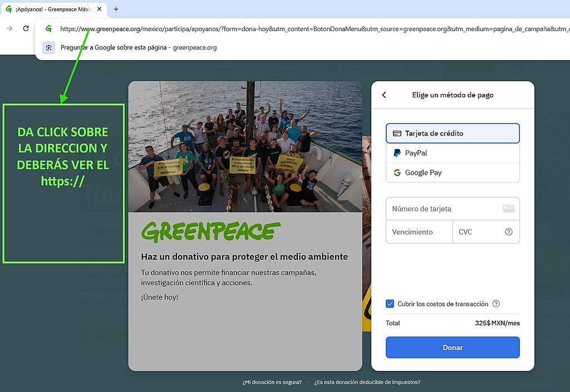
Task: Open a new browser tab
Action: 116,9
